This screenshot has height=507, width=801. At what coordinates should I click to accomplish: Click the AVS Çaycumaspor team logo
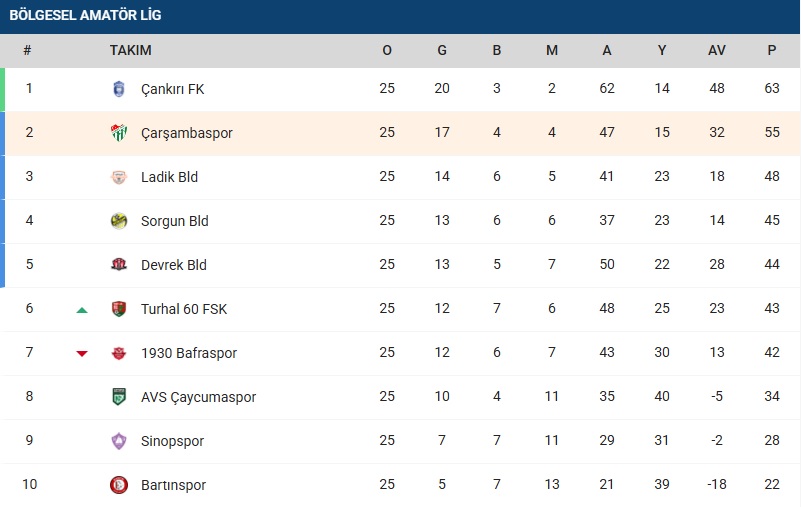119,397
